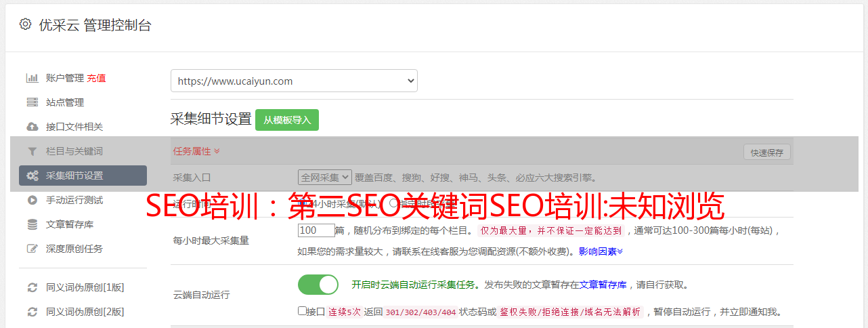Click the edit icon next to 深度原创任务
Image resolution: width=868 pixels, height=328 pixels.
32,249
